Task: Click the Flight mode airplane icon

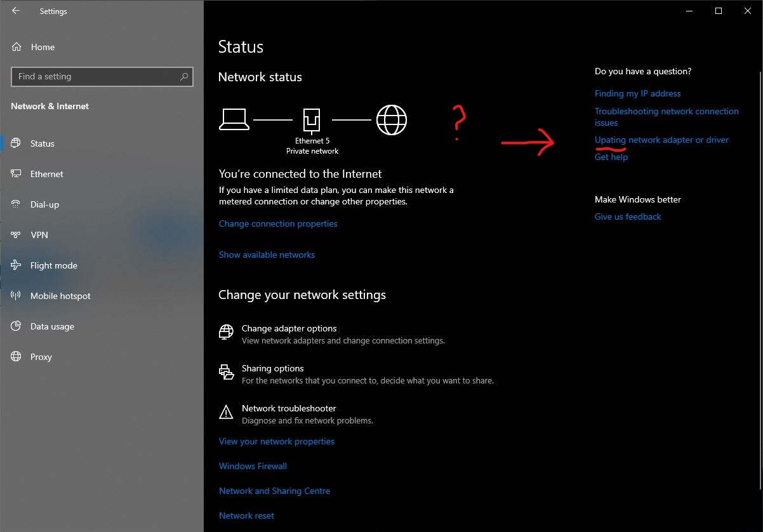Action: pyautogui.click(x=17, y=265)
